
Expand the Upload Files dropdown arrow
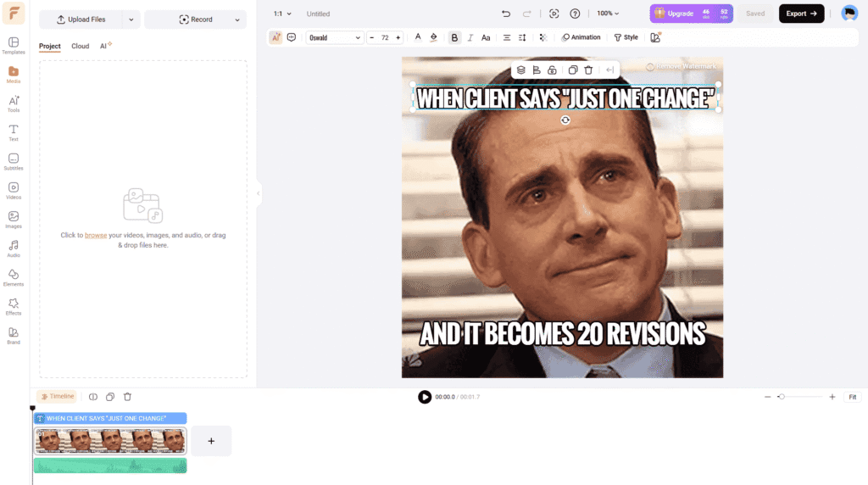[x=131, y=20]
